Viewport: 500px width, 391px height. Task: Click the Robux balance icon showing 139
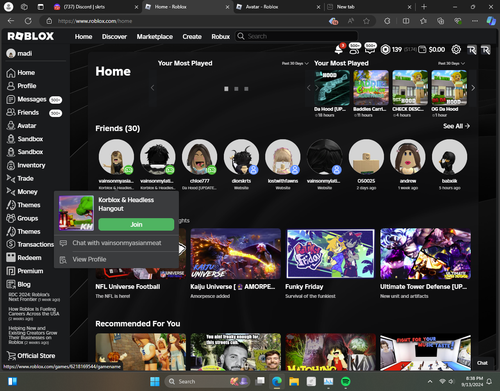[x=385, y=50]
